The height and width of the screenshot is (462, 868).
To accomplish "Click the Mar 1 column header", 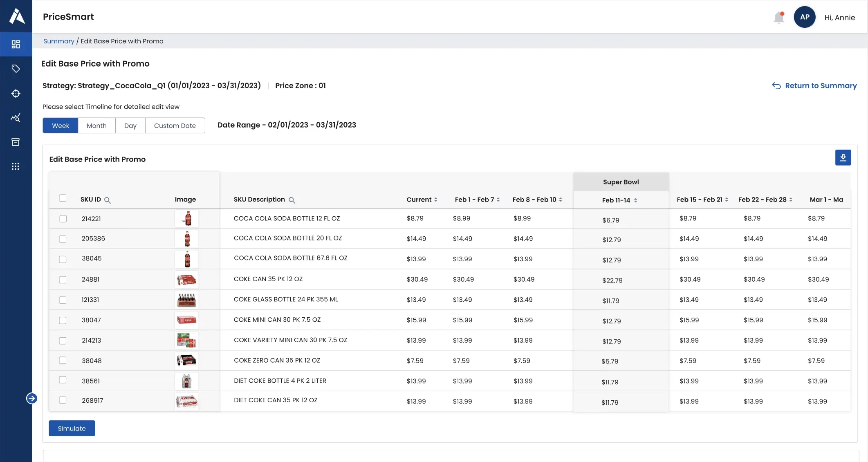I will (826, 200).
